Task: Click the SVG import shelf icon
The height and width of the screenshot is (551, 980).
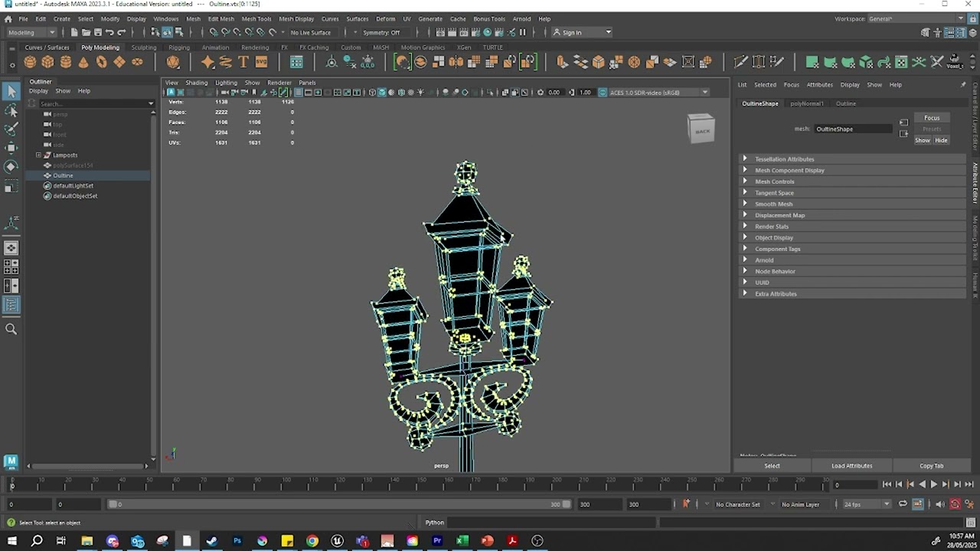Action: (261, 62)
